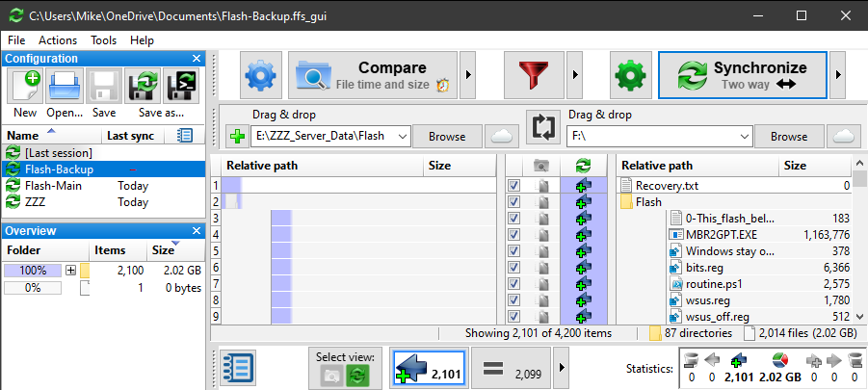Open synchronization settings green gear
Image resolution: width=868 pixels, height=390 pixels.
click(x=630, y=75)
